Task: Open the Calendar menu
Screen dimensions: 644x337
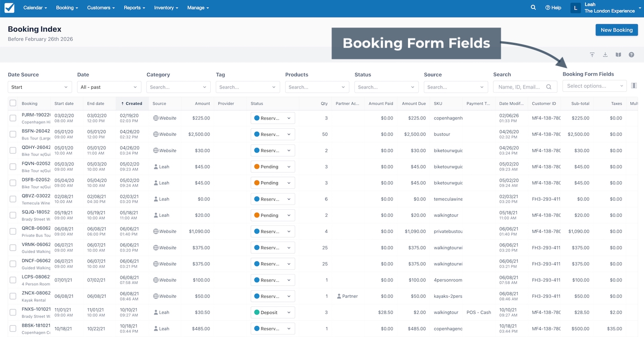Action: [x=35, y=8]
